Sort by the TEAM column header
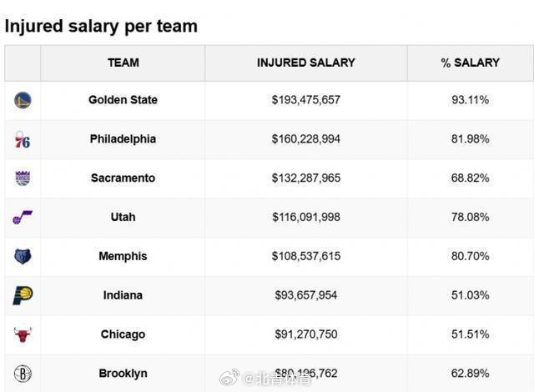Viewport: 534px width, 392px height. [x=123, y=63]
